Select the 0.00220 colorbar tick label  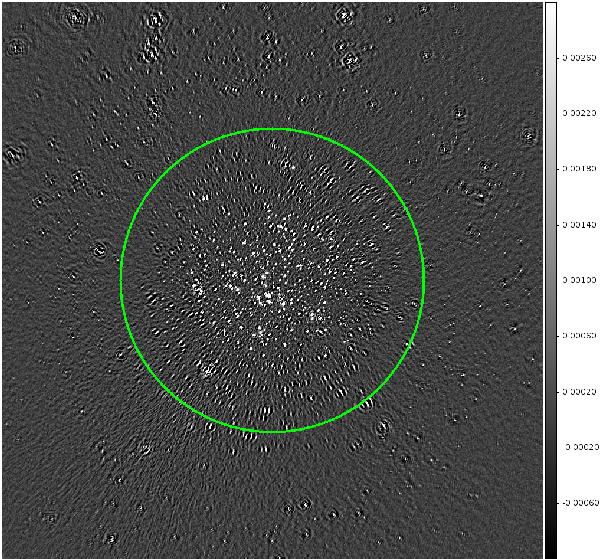click(x=582, y=114)
